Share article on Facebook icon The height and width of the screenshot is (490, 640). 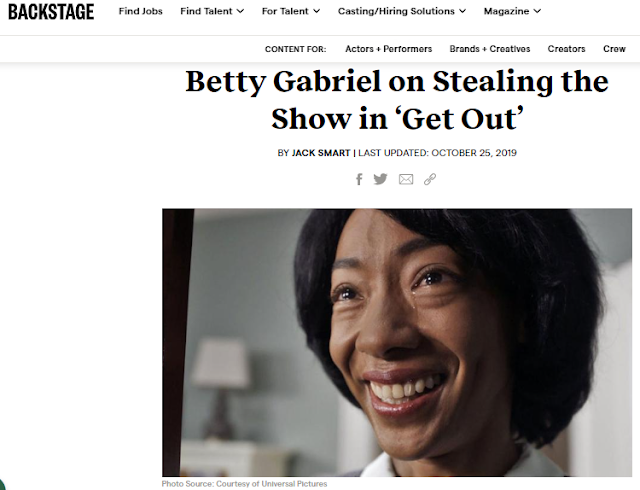tap(359, 179)
